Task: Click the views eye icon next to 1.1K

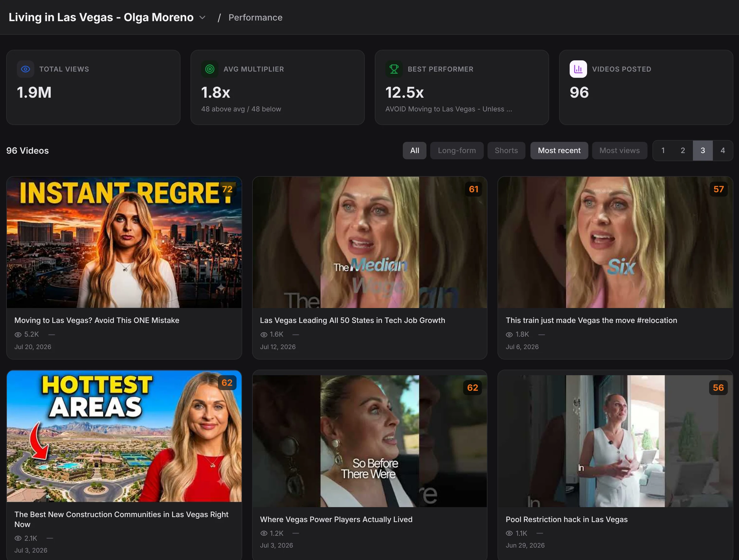Action: click(x=509, y=533)
